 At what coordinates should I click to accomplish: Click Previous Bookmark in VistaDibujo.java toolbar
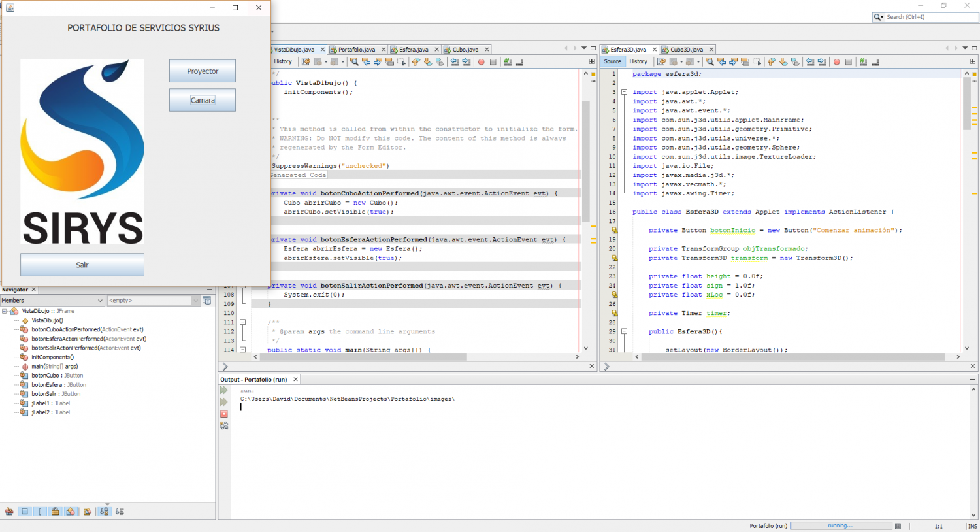416,61
